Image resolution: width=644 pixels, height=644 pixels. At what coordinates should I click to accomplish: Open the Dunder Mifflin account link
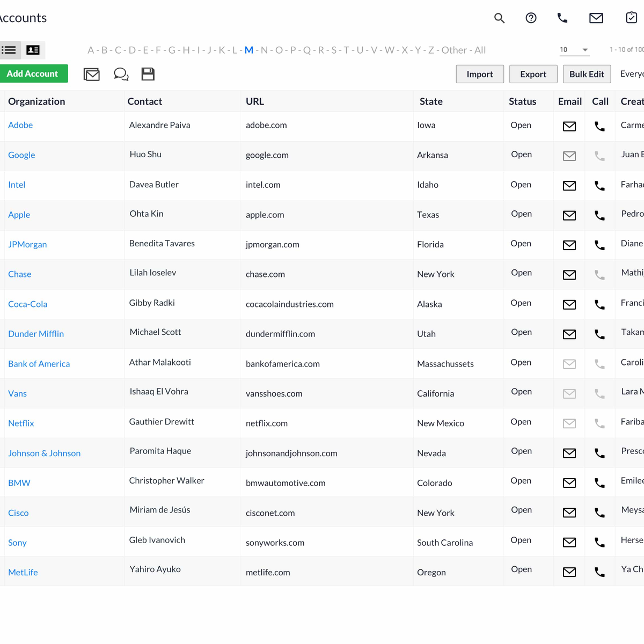click(x=36, y=334)
